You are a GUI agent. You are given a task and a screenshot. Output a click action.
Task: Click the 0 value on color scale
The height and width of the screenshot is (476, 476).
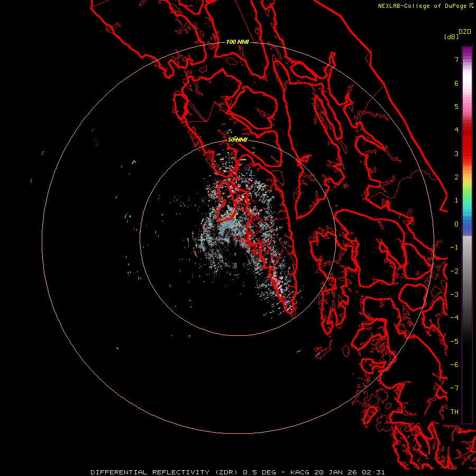point(456,224)
